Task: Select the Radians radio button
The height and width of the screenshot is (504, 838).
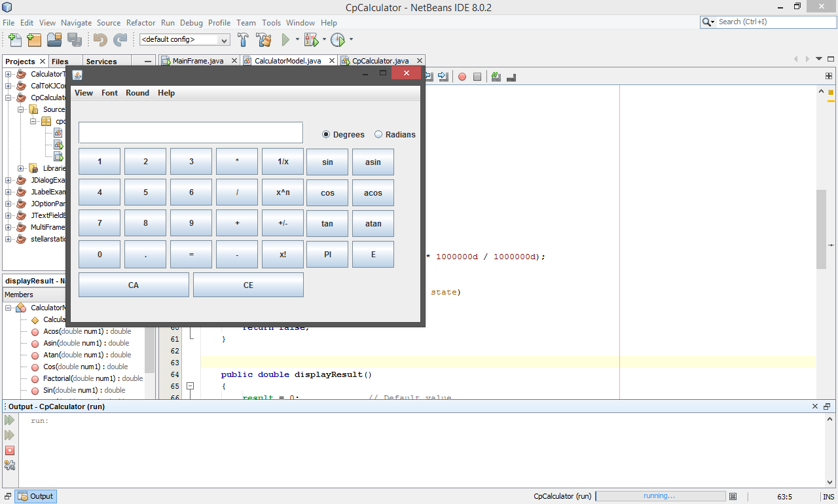Action: [378, 134]
